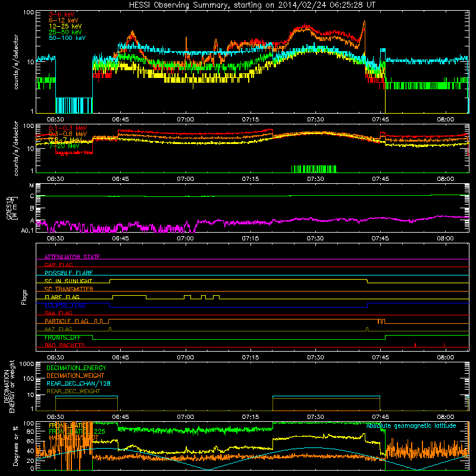Image resolution: width=476 pixels, height=476 pixels.
Task: Select the SAA_FLAG label
Action: tap(58, 313)
